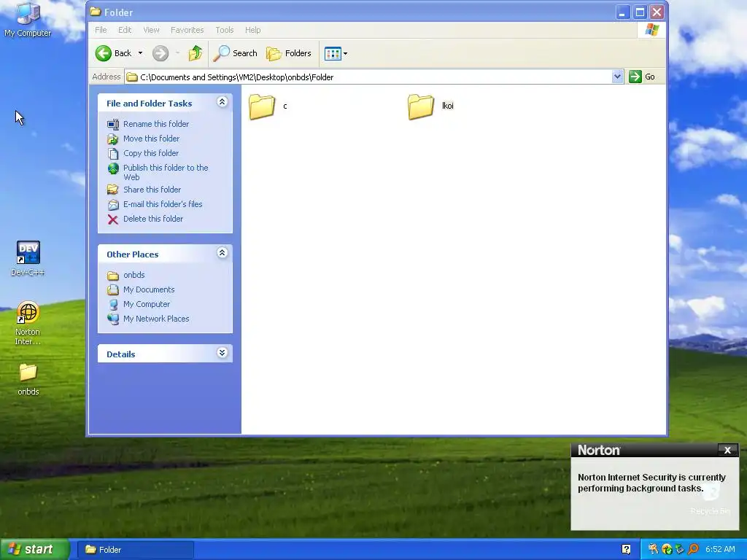Select the Dev-C++ desktop shortcut
This screenshot has height=560, width=747.
point(28,259)
